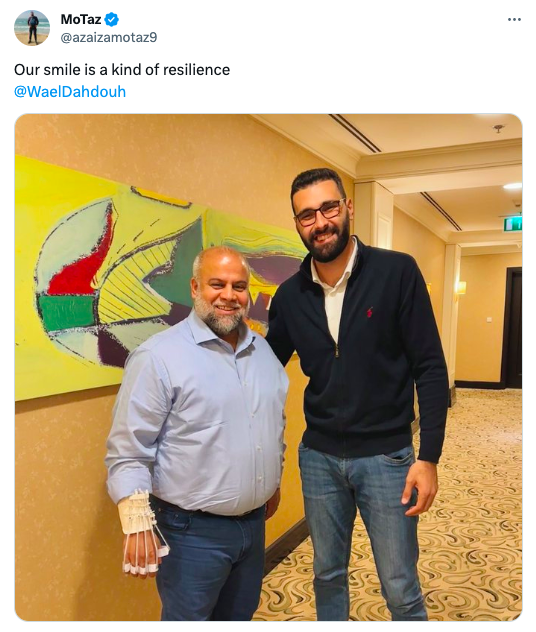Viewport: 536px width, 632px height.
Task: Select the tweet text about resilience
Action: (x=122, y=70)
